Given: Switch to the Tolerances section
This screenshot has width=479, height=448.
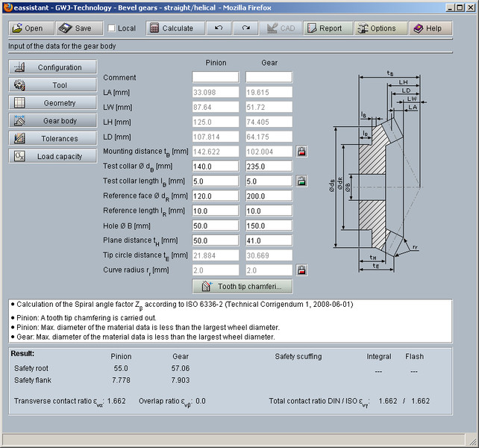Looking at the screenshot, I should point(53,138).
